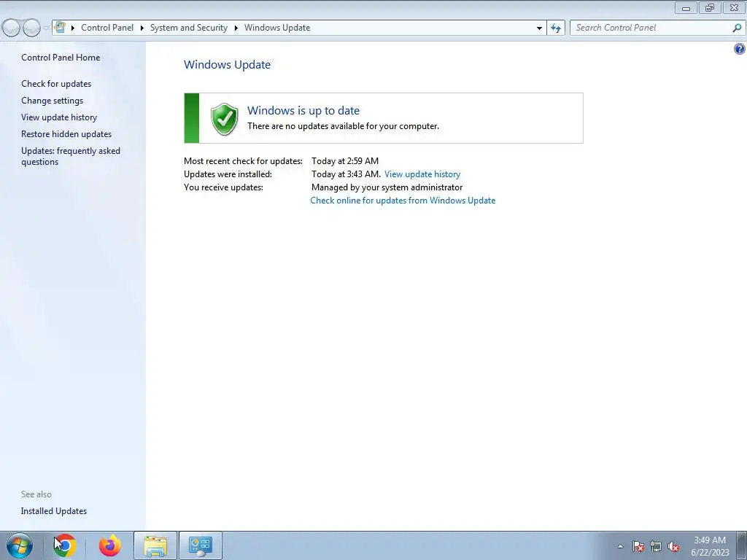Launch Firefox from the taskbar
The image size is (747, 560).
tap(110, 545)
